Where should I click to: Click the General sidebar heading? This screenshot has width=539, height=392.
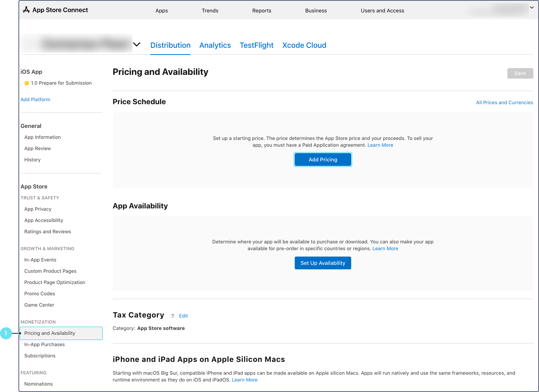(31, 126)
